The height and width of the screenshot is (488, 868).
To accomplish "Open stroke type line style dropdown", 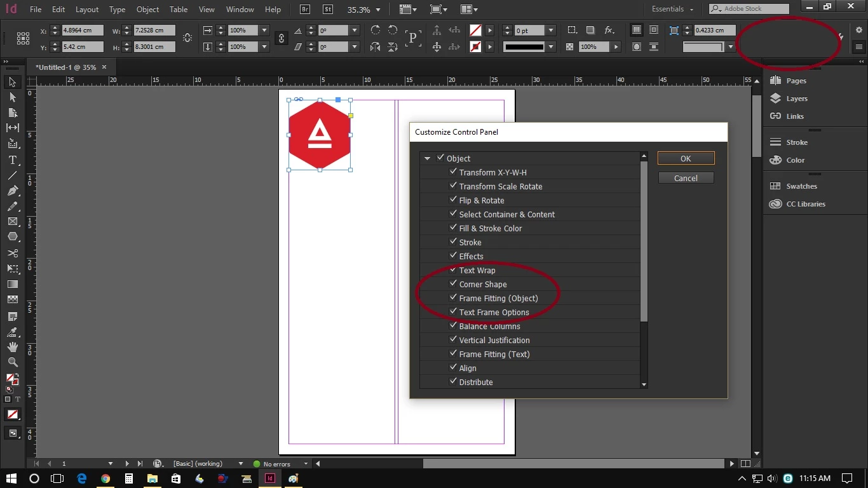I will [x=551, y=46].
